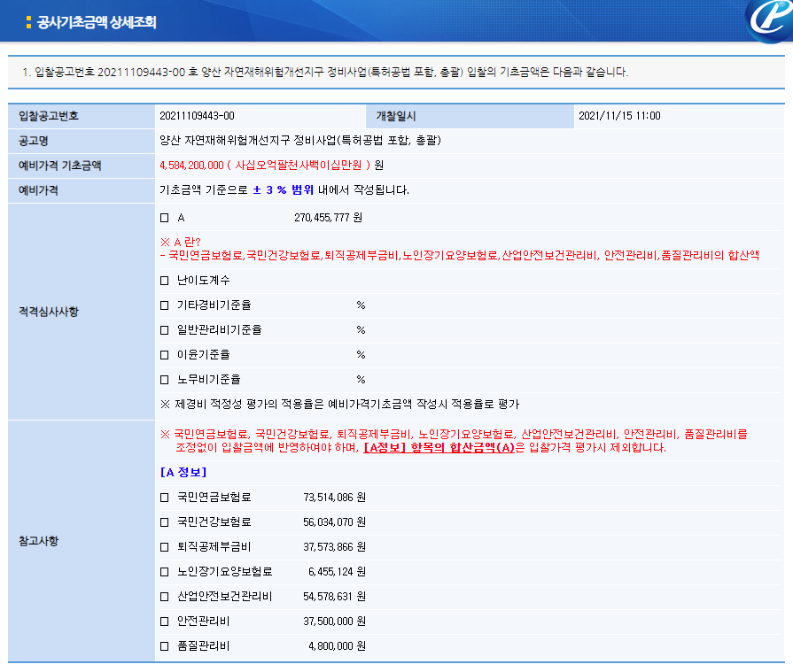Click the yellow bullet before 공사기초금액 상세조회

tap(29, 22)
